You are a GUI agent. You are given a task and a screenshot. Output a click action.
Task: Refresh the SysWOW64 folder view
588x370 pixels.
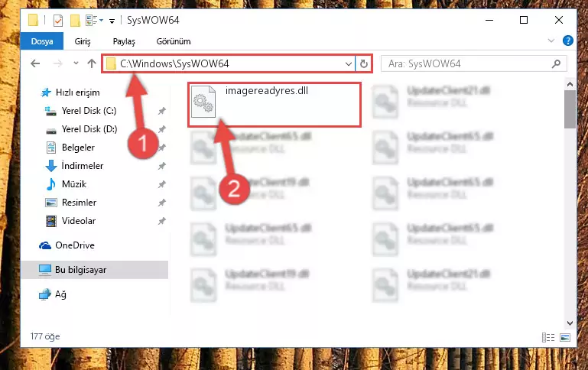[x=363, y=63]
